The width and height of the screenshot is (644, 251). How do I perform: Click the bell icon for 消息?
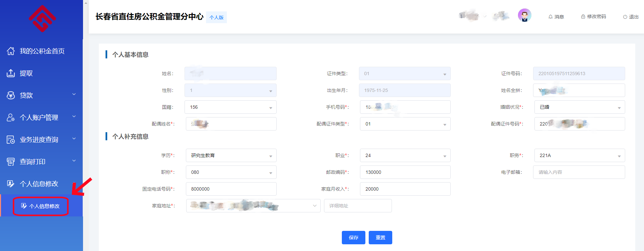[551, 17]
